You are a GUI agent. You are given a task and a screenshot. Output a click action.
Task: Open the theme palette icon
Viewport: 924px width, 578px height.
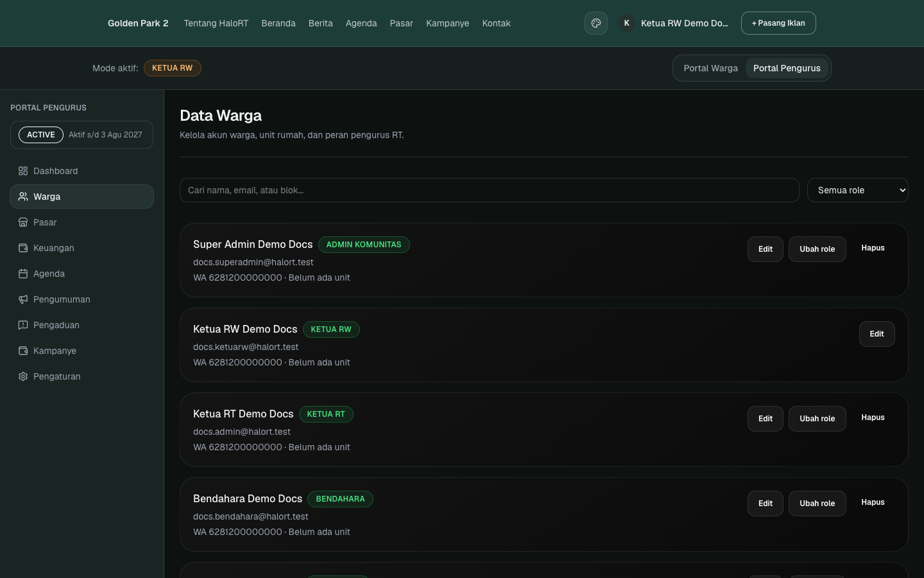596,23
